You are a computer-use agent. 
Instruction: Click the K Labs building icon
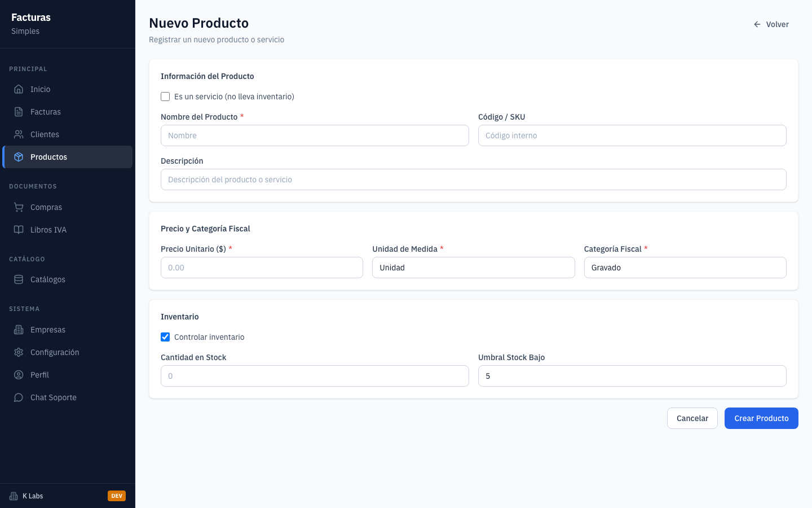pos(14,496)
